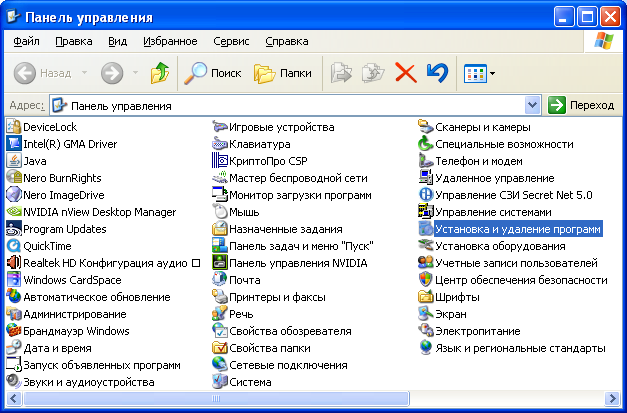Open the Управление СЗИ Secret Net 5.0 icon

(425, 195)
